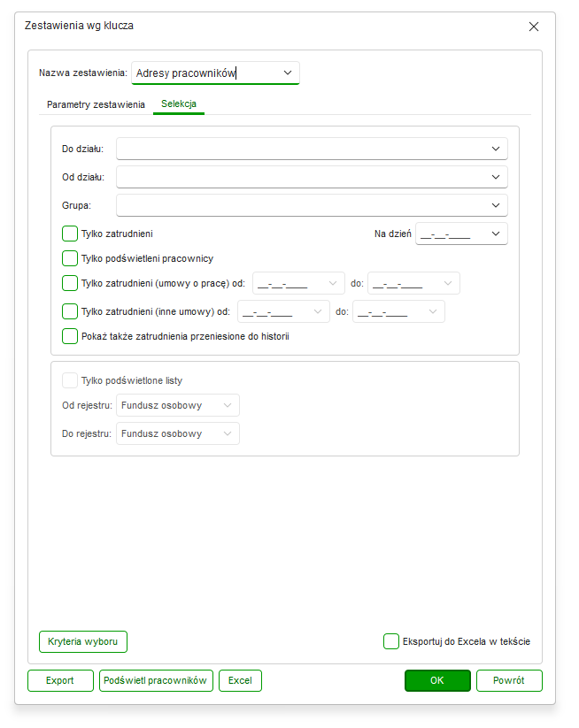Open umowy o pracę 'od' date dropdown
The image size is (579, 728).
click(333, 283)
